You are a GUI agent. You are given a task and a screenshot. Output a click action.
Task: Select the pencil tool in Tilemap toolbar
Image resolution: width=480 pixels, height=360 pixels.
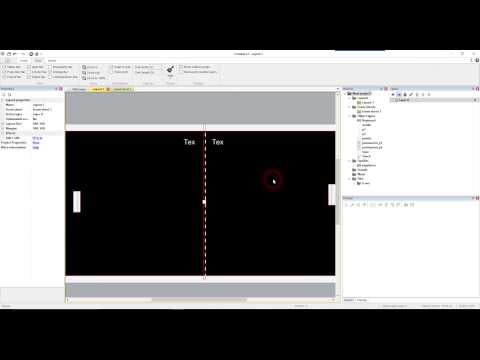(352, 205)
